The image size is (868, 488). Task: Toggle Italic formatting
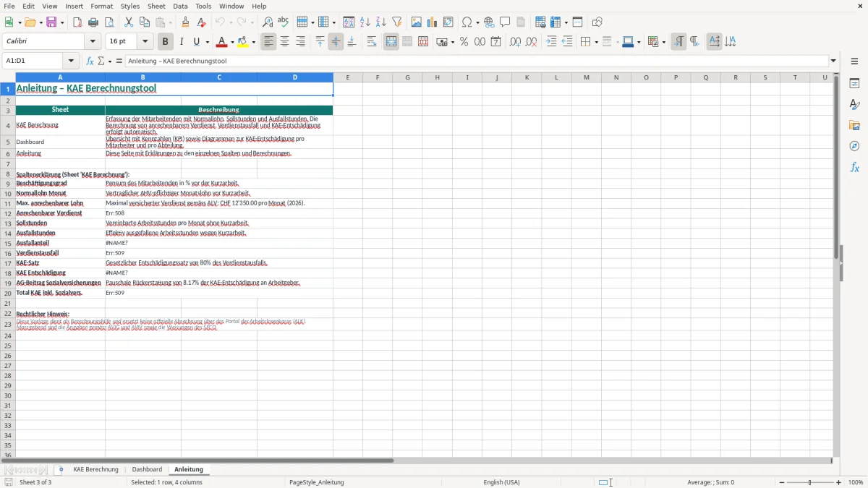[182, 42]
